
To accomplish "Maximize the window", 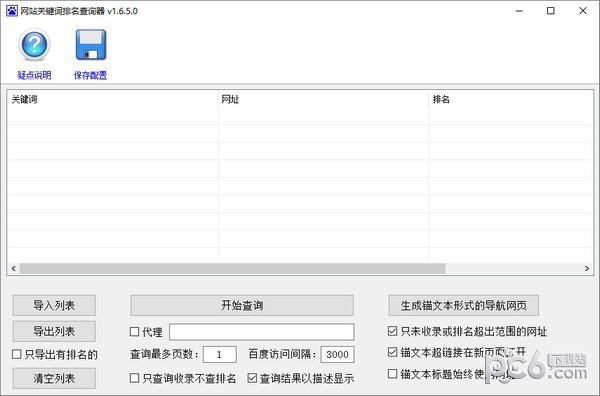I will 551,11.
